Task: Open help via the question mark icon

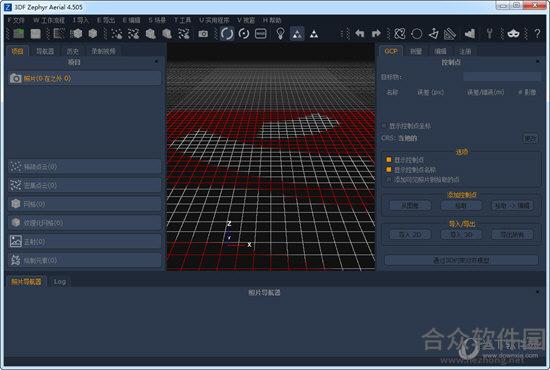Action: (537, 34)
